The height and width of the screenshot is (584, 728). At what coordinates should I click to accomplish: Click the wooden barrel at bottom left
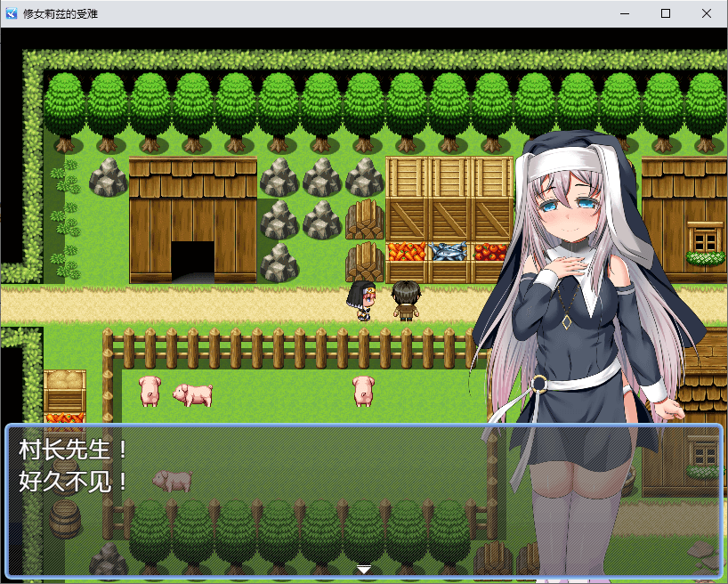(x=65, y=519)
